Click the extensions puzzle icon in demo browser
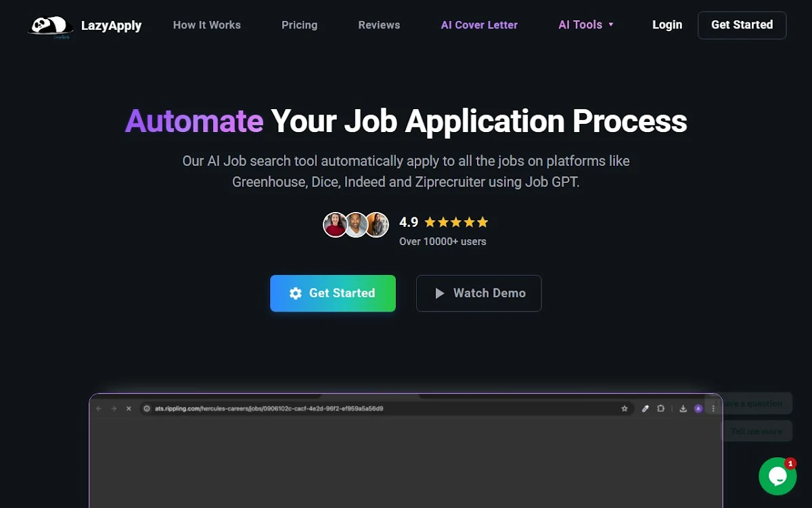 (x=661, y=408)
